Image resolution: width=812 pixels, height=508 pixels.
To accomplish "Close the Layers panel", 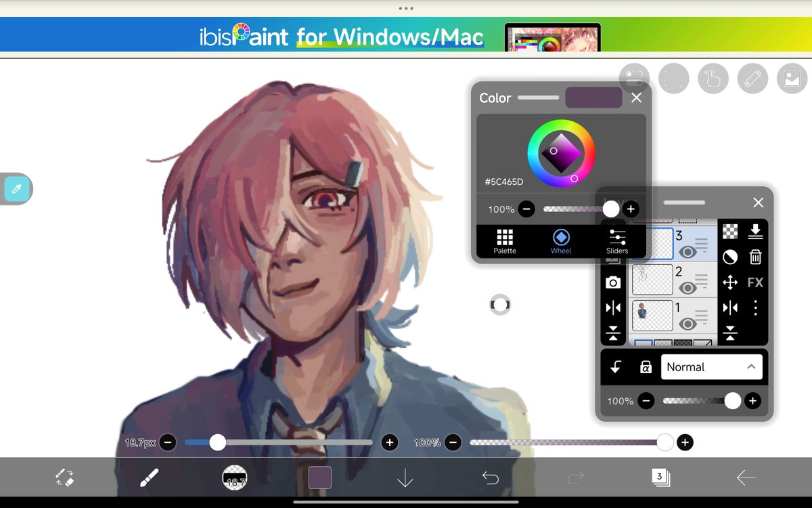I will pos(759,203).
